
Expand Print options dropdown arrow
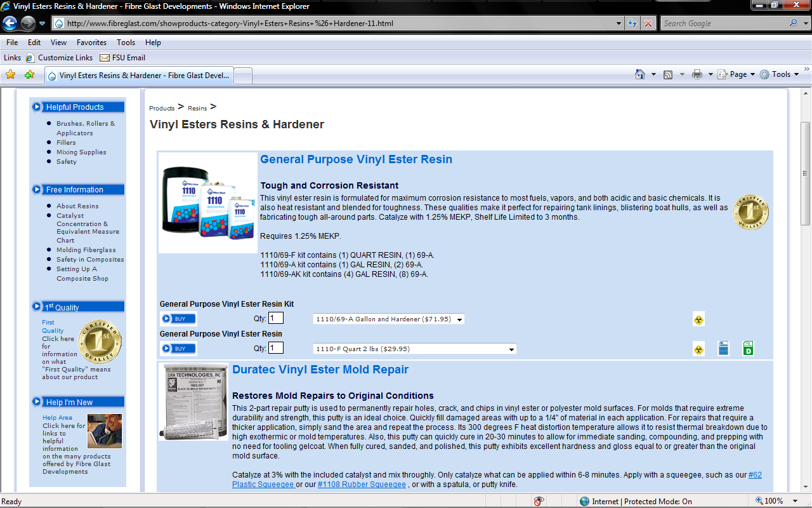(x=710, y=74)
